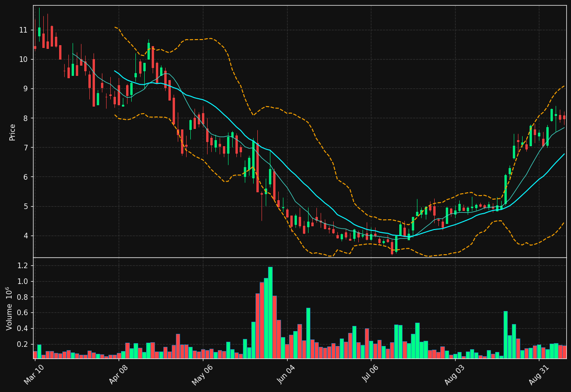571x392 pixels.
Task: Click the 'Volume 10⁶' axis title
Action: coord(10,308)
